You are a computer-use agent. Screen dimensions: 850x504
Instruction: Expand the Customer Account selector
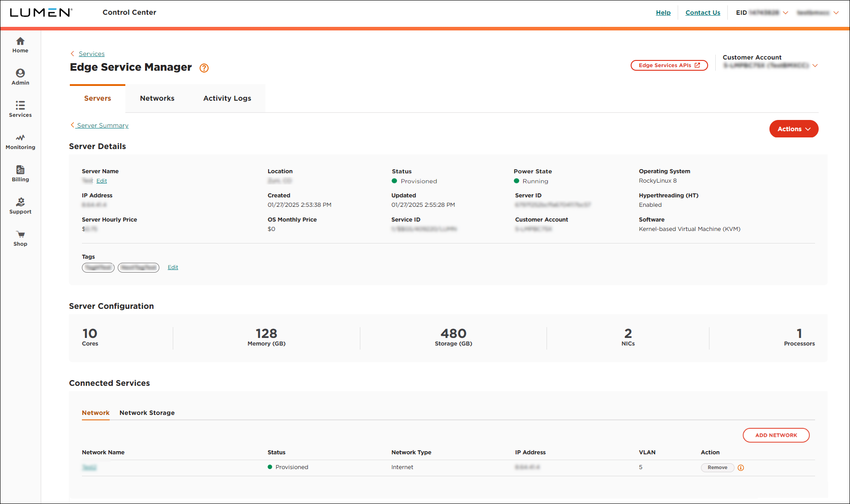click(x=815, y=65)
